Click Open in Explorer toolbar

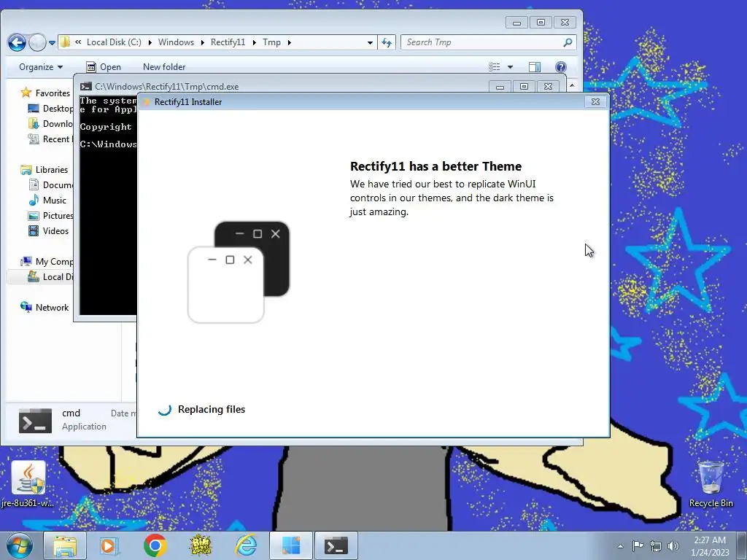coord(104,67)
